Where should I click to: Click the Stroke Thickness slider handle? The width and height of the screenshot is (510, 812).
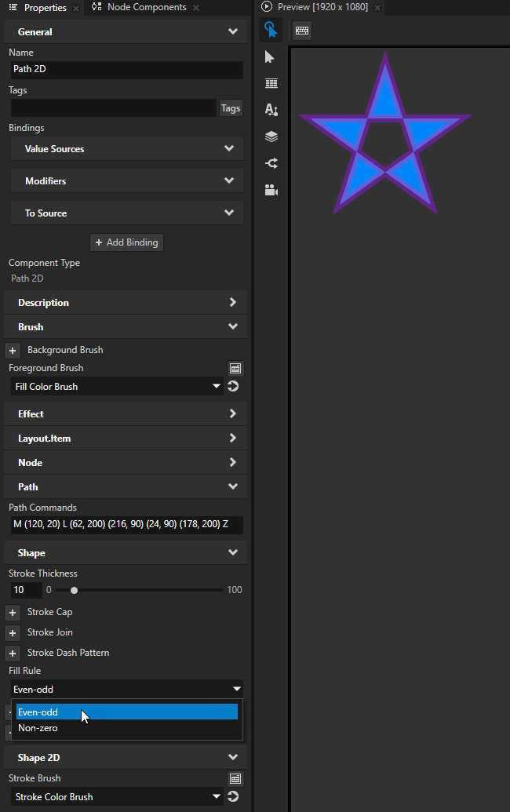(74, 590)
